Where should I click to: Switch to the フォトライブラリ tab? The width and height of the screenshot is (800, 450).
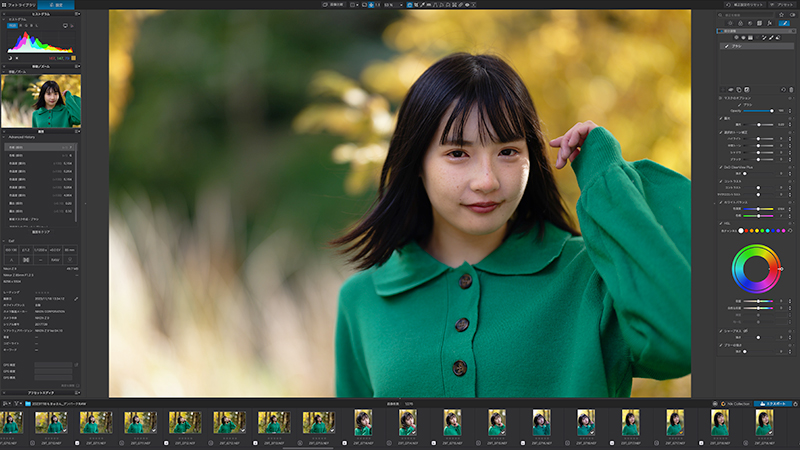(18, 5)
